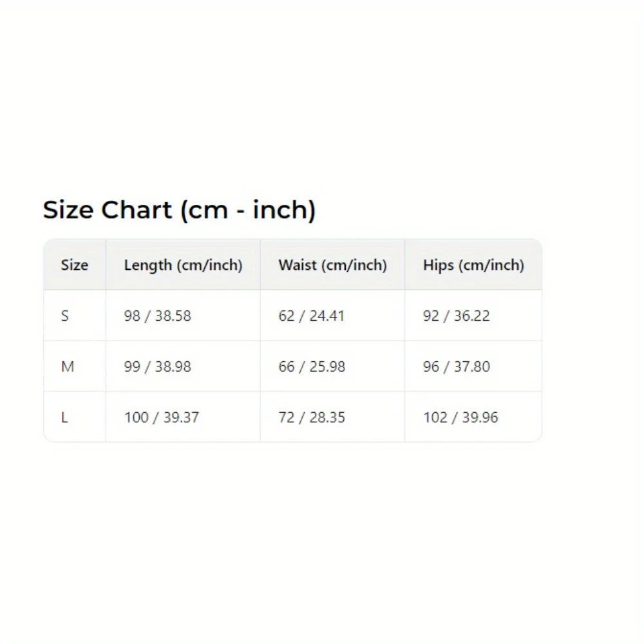Select the Size column header
Viewport: 644px width, 644px height.
pyautogui.click(x=74, y=265)
